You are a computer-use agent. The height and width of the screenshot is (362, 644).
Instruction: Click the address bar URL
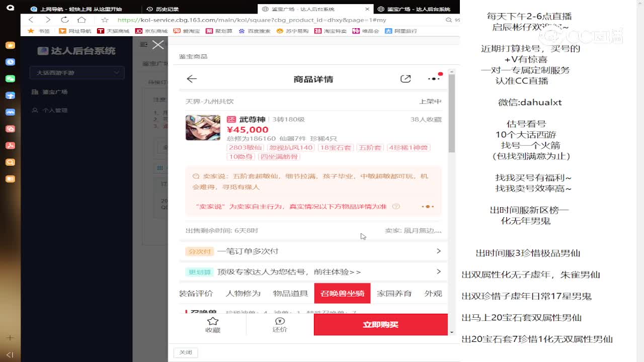tap(252, 20)
